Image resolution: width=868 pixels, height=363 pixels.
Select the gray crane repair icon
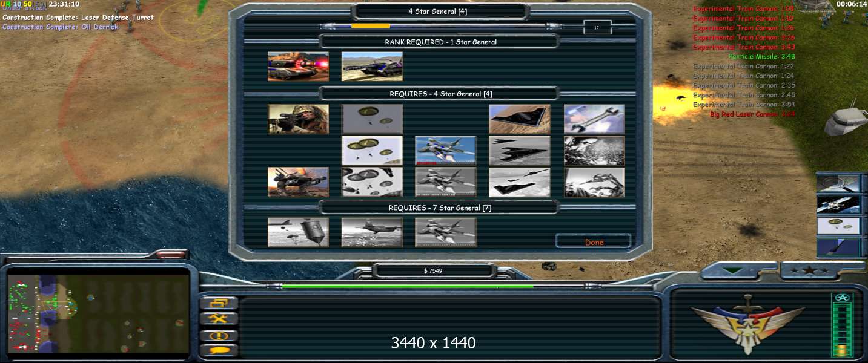pos(594,182)
